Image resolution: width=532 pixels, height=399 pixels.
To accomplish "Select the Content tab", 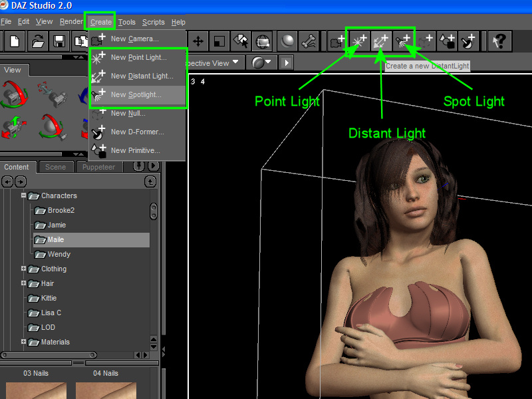I will (x=16, y=167).
